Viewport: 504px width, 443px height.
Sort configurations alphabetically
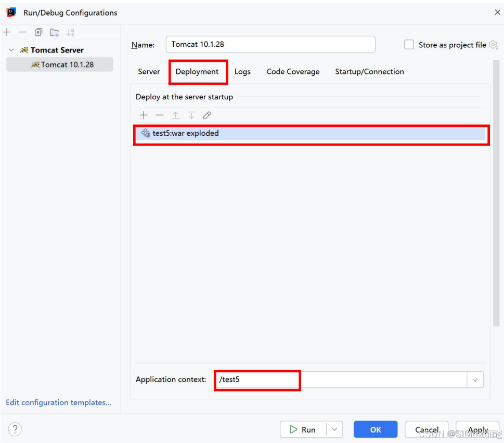tap(70, 32)
